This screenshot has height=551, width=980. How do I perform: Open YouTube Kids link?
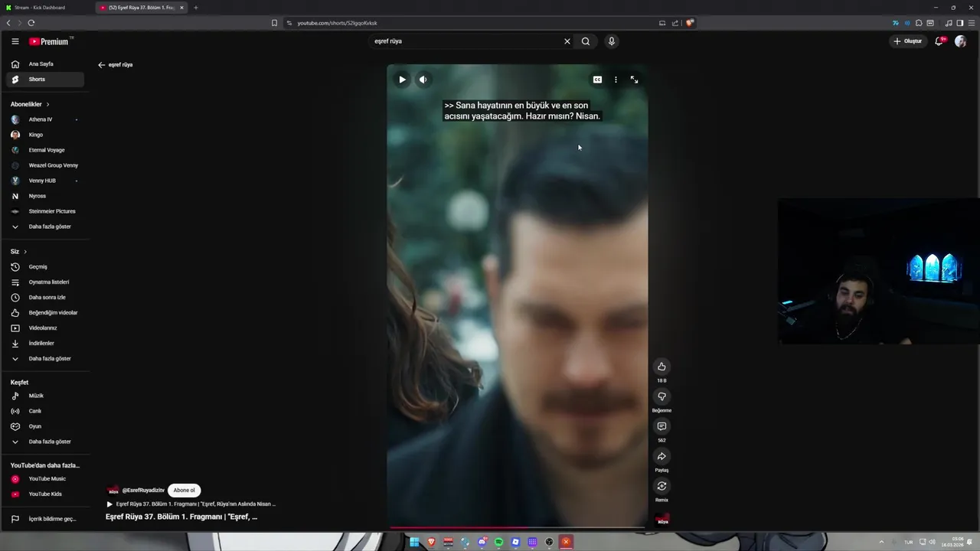pos(46,494)
